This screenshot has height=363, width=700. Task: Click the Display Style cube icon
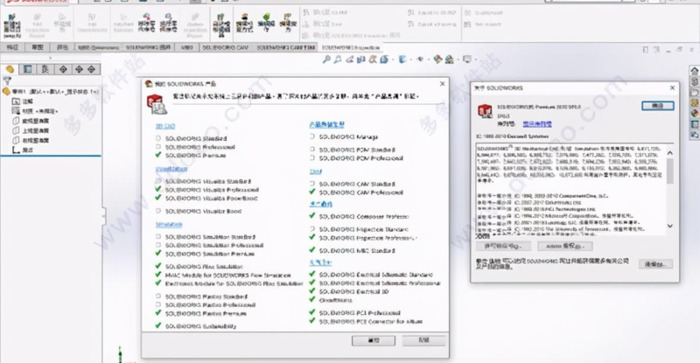(402, 59)
